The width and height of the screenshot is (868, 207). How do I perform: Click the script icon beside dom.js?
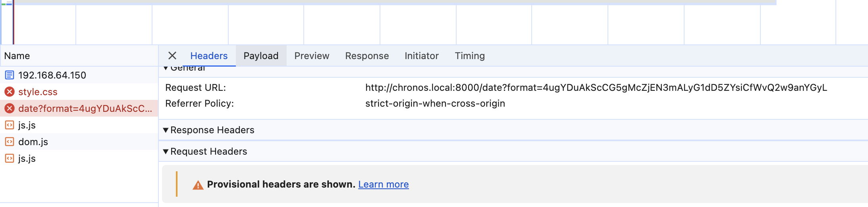click(x=10, y=142)
